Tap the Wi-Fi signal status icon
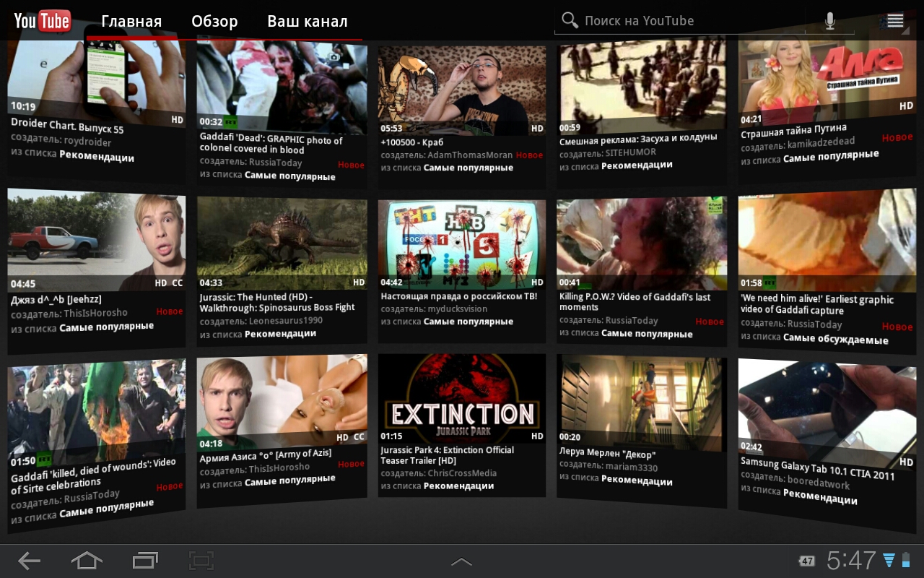 (x=889, y=560)
